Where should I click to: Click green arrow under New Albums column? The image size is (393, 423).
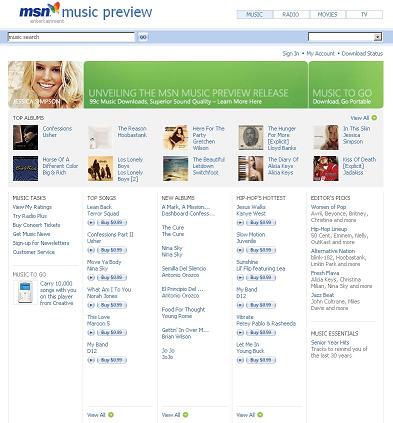coord(185,415)
